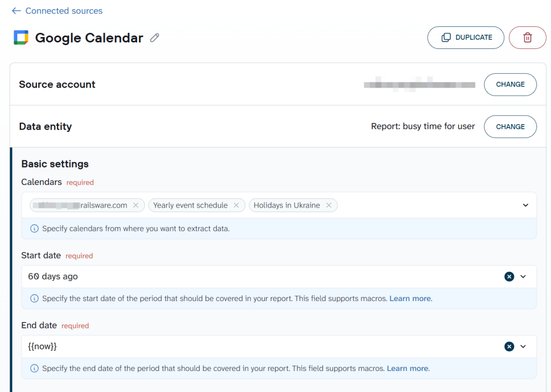Click the End date info icon

click(x=34, y=368)
